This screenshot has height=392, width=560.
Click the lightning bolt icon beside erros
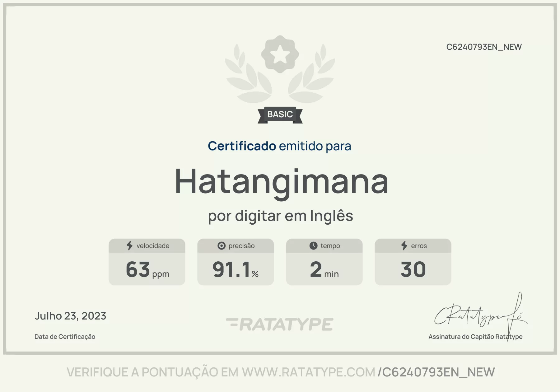404,246
